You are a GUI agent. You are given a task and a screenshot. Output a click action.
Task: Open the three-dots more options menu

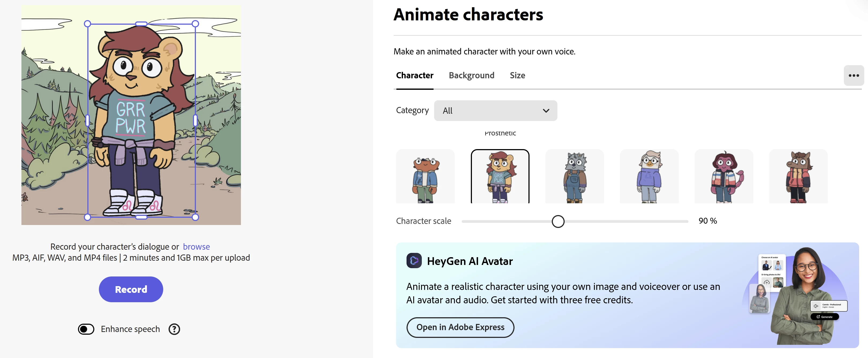coord(854,76)
